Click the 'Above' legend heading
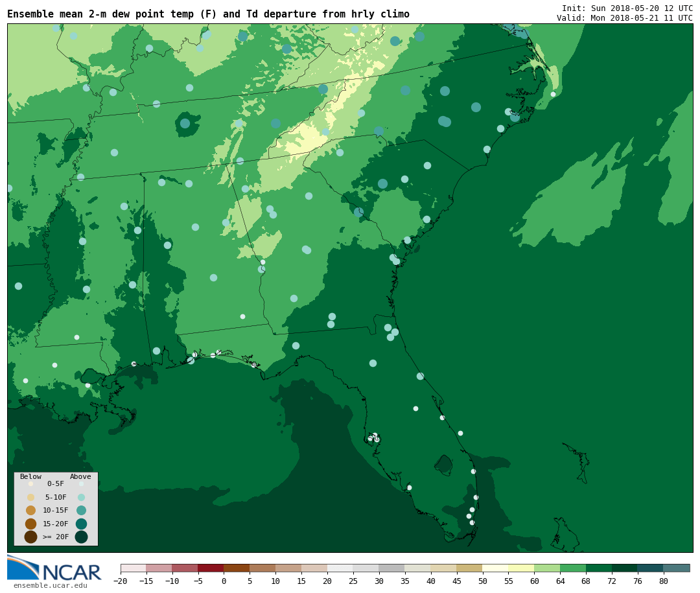The width and height of the screenshot is (700, 593). (80, 476)
